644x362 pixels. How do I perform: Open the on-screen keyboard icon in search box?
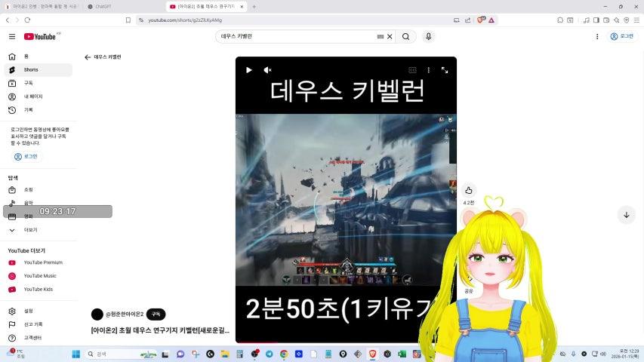click(x=381, y=36)
